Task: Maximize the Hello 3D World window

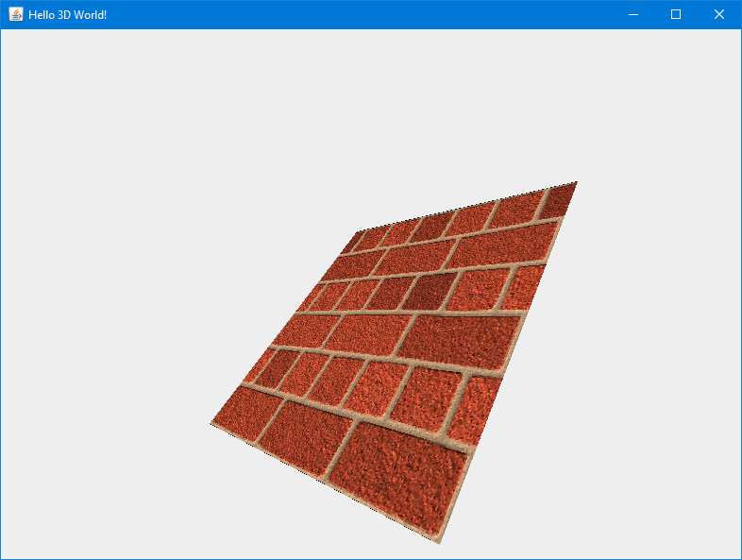Action: [x=676, y=15]
